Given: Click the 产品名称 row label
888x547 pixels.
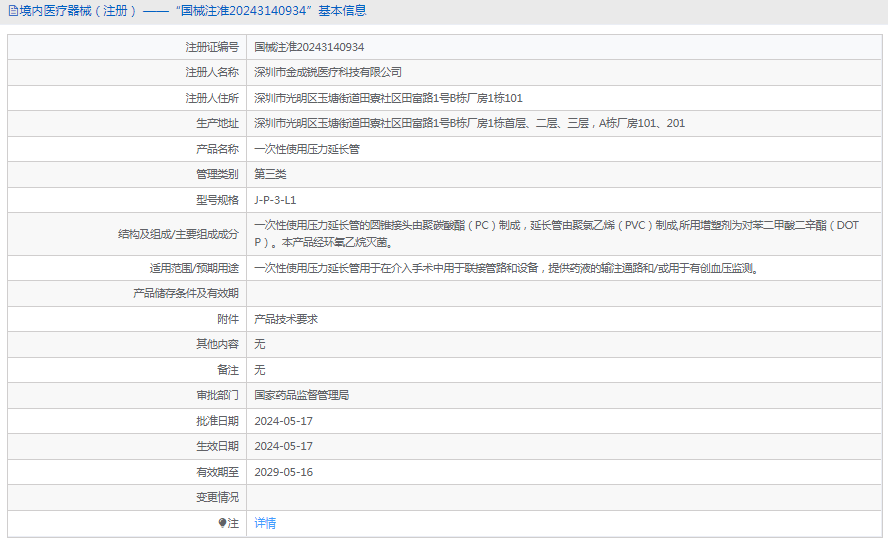Looking at the screenshot, I should (x=217, y=149).
